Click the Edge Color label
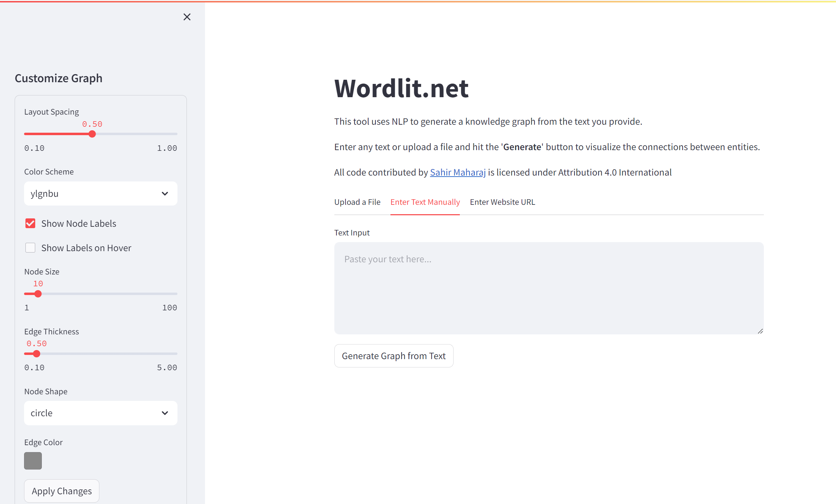The image size is (836, 504). point(43,442)
